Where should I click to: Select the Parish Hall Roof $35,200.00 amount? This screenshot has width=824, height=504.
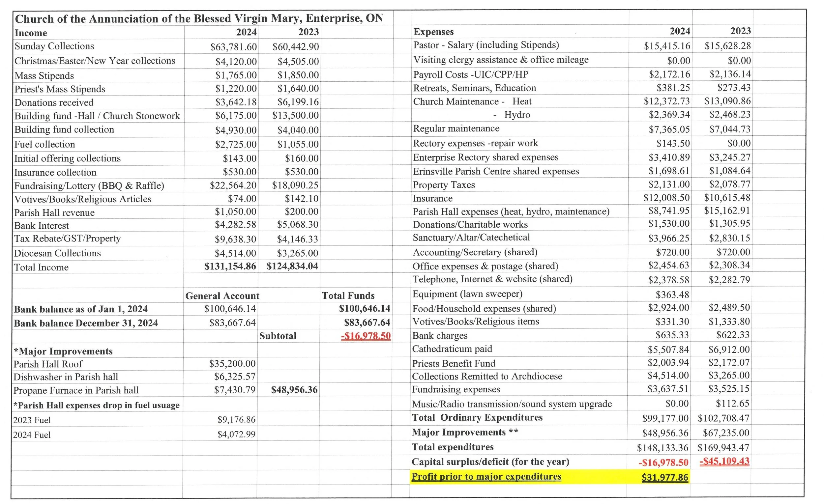pyautogui.click(x=232, y=364)
